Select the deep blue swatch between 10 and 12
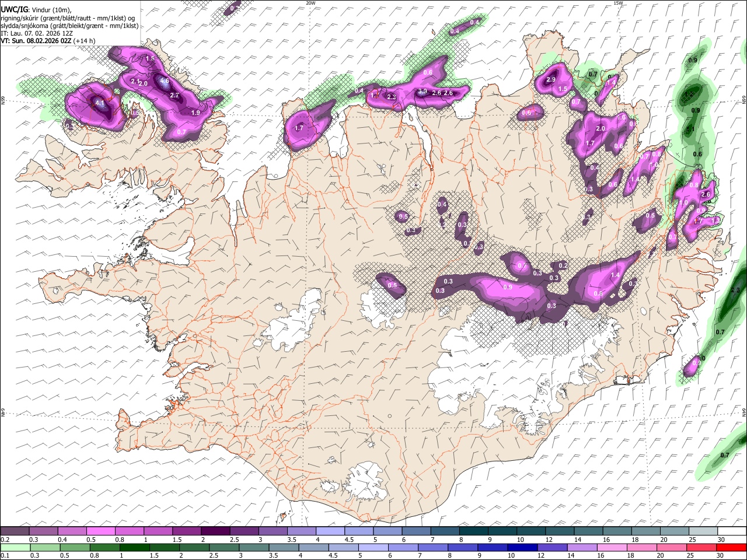747x560 pixels. (x=522, y=547)
